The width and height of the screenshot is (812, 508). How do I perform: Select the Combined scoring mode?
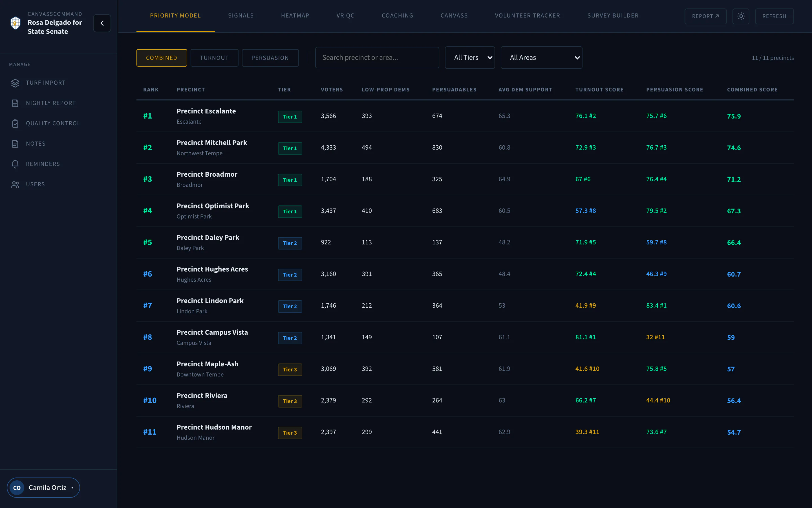[161, 58]
